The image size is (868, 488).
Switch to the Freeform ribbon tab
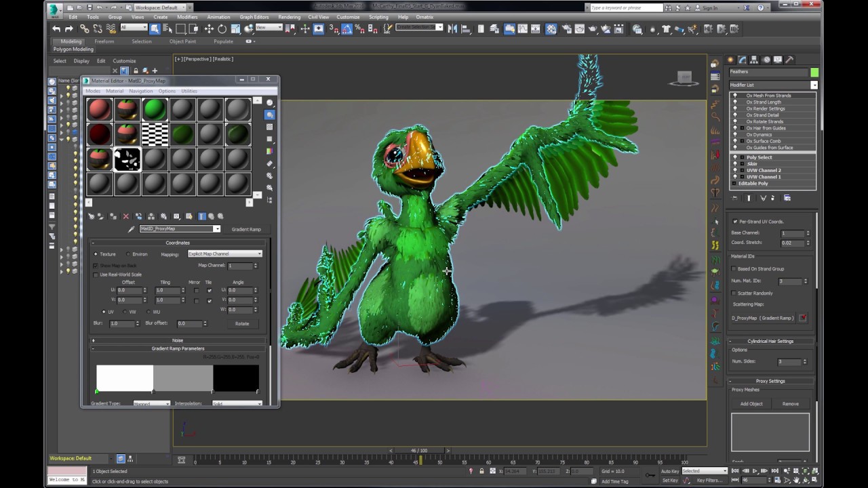[x=104, y=41]
